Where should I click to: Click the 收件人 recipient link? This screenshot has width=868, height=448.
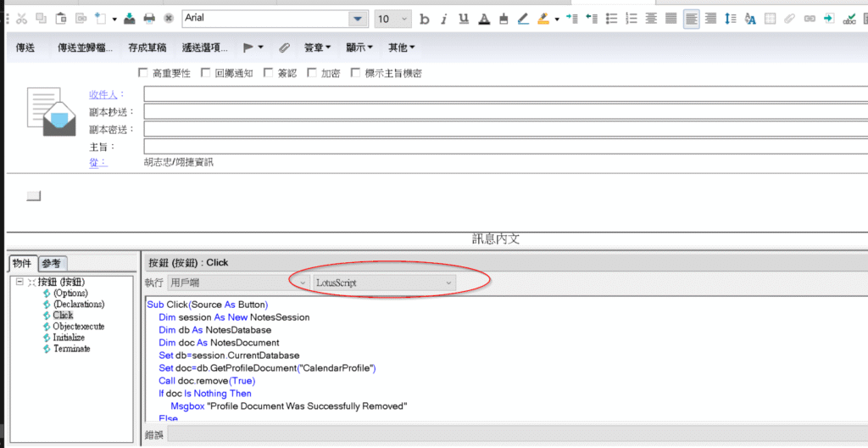(x=105, y=94)
